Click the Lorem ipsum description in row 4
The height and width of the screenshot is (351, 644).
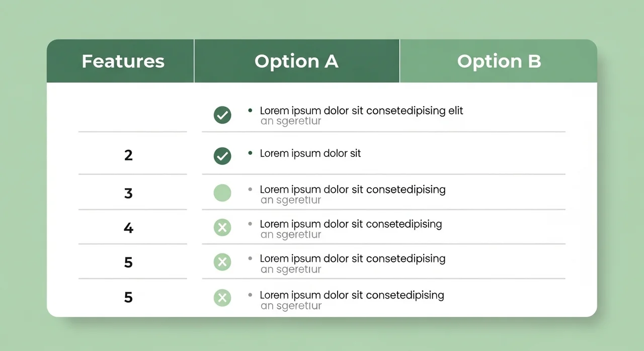click(x=351, y=224)
